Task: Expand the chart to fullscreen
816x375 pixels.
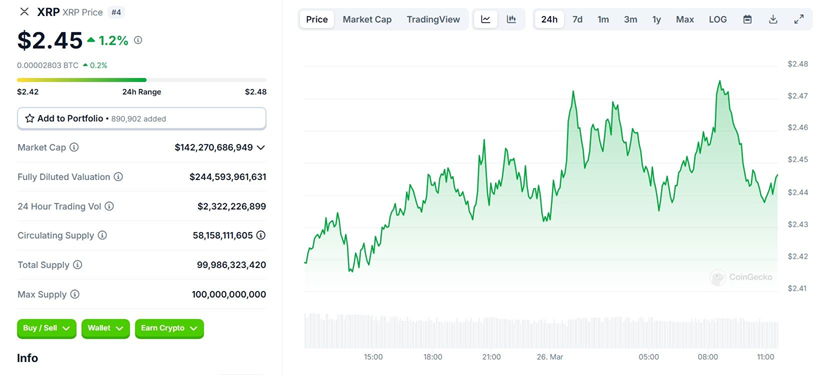Action: click(x=799, y=20)
